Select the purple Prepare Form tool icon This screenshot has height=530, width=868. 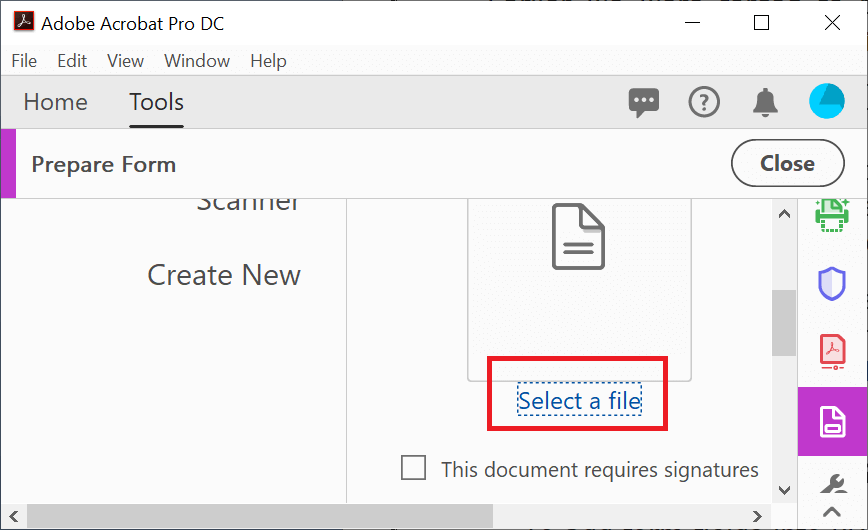833,421
